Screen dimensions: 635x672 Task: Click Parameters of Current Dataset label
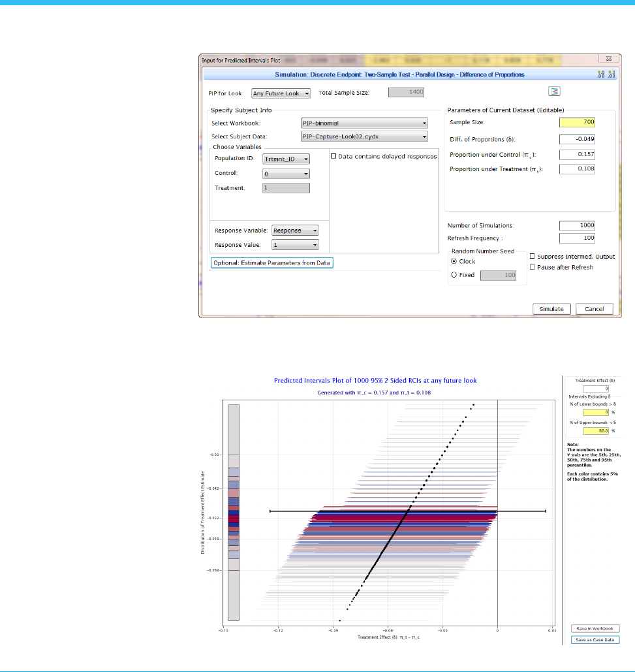coord(506,110)
